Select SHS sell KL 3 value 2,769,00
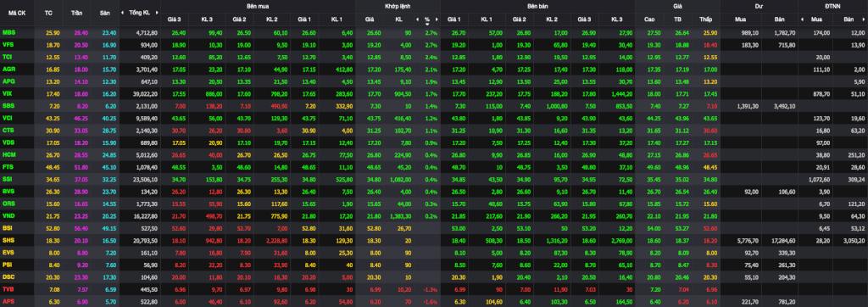 click(x=621, y=240)
